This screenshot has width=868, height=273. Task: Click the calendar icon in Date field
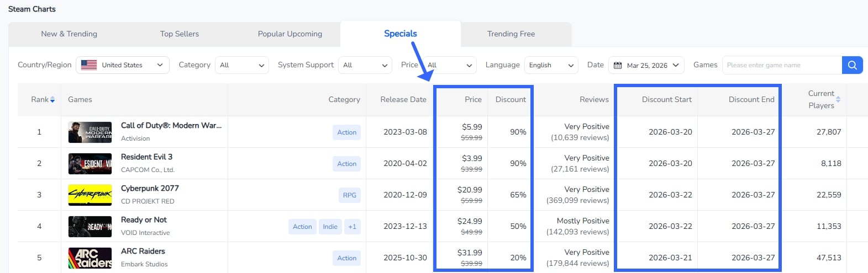(x=618, y=65)
